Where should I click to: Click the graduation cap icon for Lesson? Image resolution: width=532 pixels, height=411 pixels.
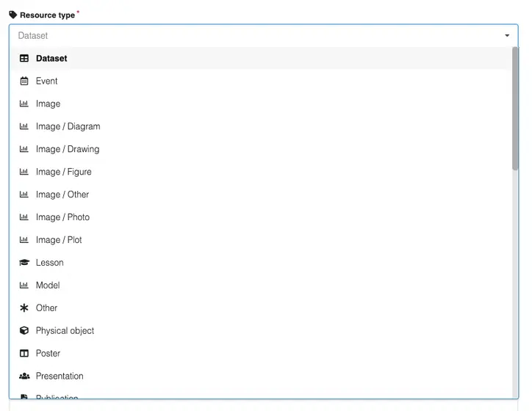pos(24,263)
